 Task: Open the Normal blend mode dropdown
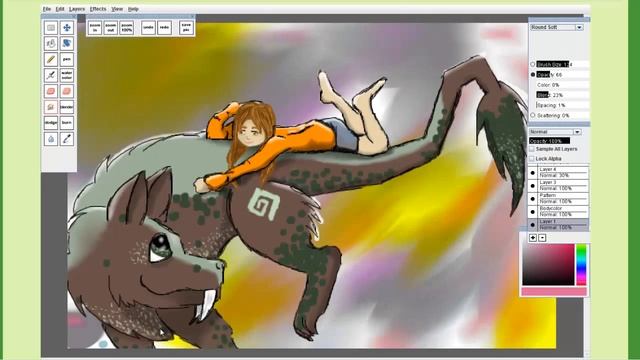click(555, 132)
